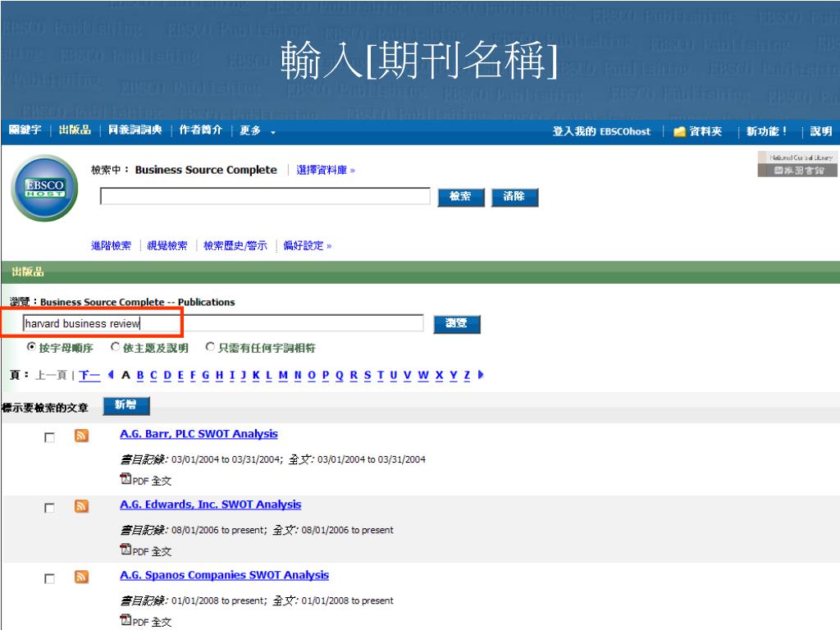Select the 只需有任何字詞相符 radio option
840x630 pixels.
pos(211,348)
